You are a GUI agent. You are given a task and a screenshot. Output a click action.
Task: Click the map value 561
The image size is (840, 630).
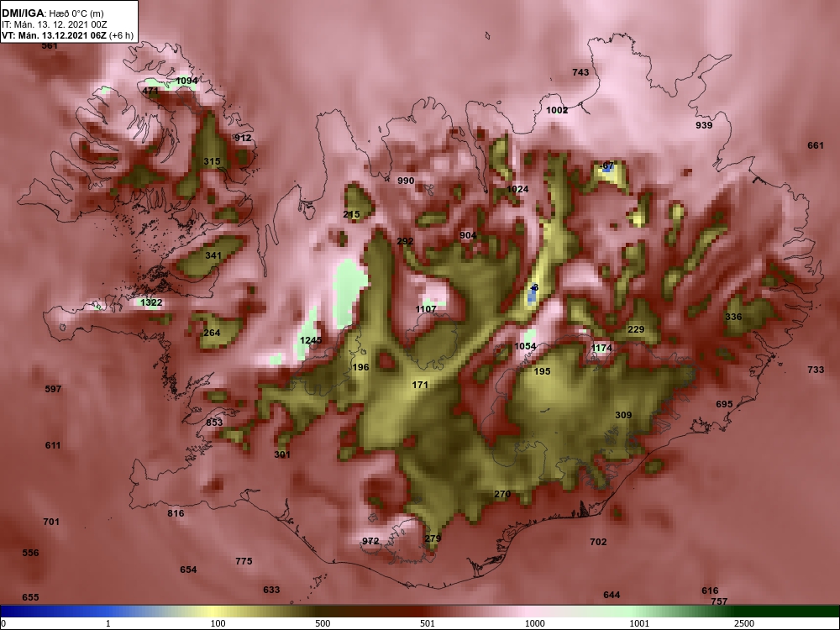click(x=50, y=46)
